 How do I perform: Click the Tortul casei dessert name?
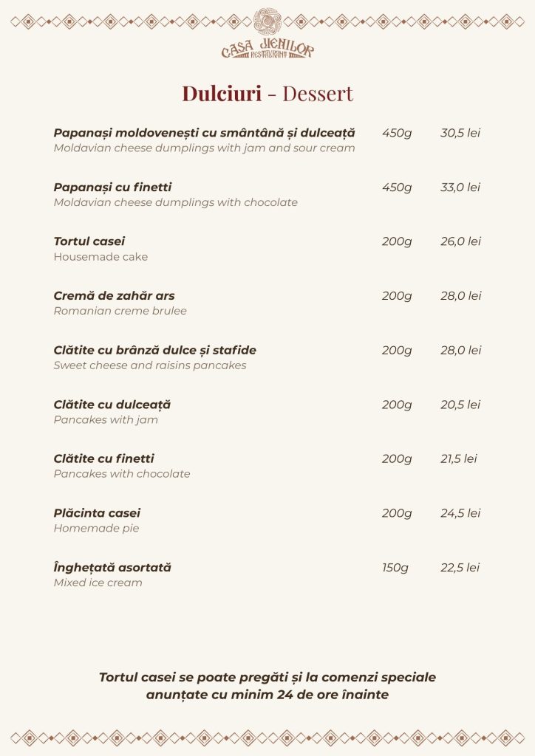point(89,241)
